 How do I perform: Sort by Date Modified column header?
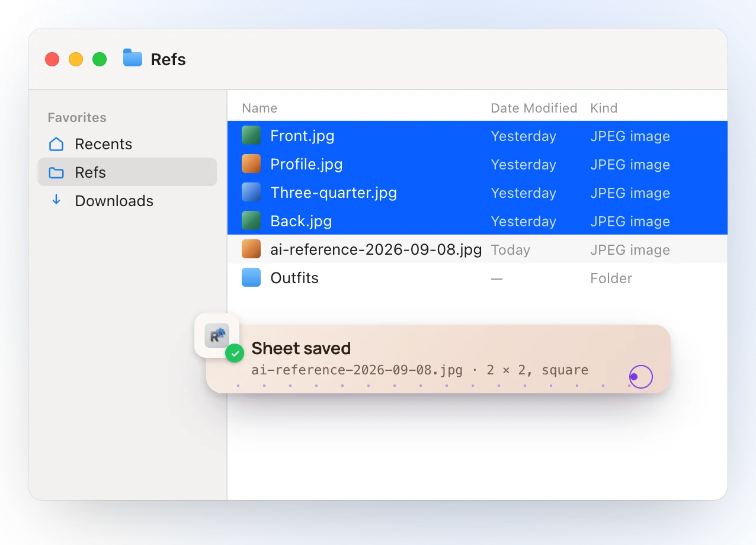[x=534, y=108]
